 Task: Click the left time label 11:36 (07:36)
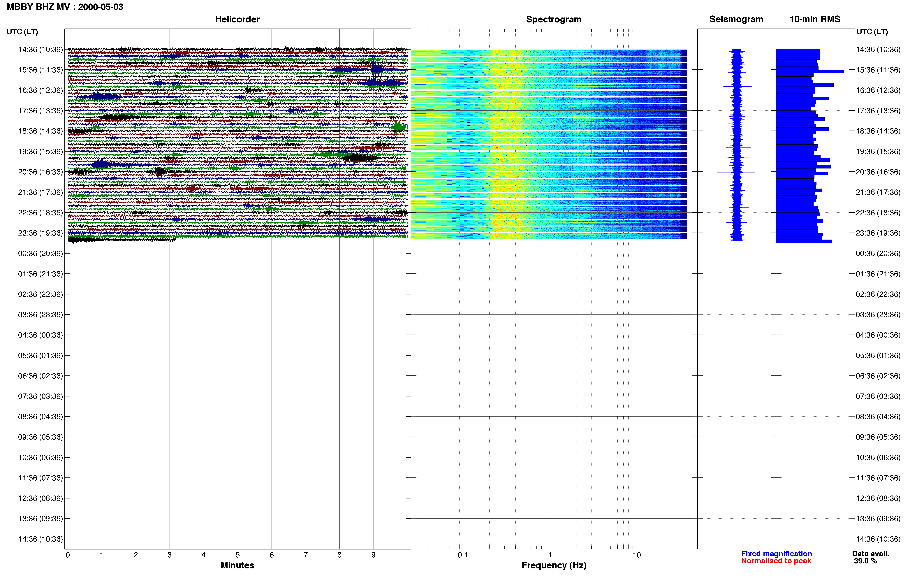tap(41, 478)
